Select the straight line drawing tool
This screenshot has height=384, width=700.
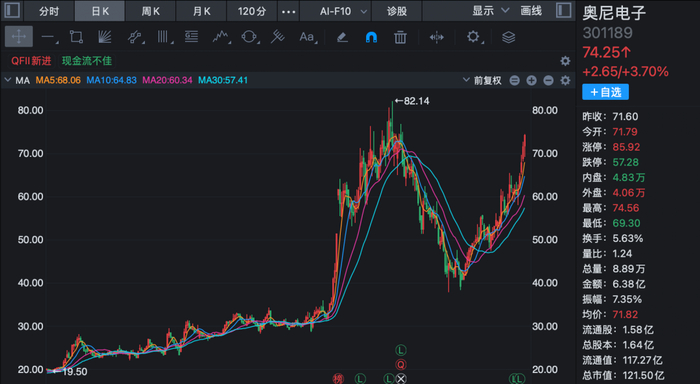click(48, 37)
